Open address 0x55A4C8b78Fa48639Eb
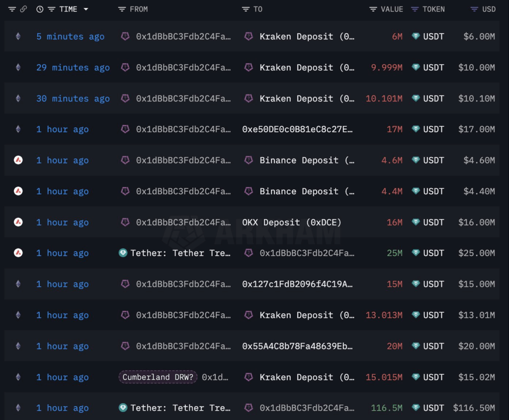Viewport: 509px width, 420px height. click(297, 346)
